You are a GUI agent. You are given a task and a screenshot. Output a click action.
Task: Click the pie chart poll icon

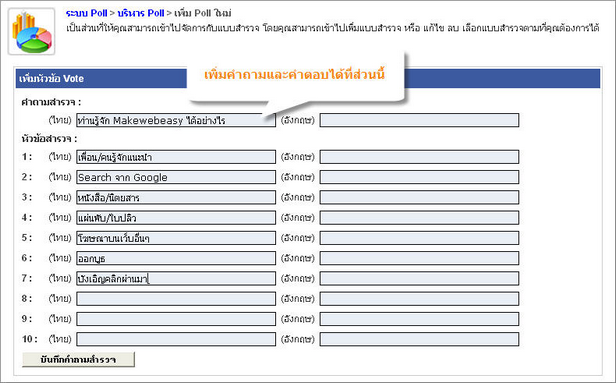[x=31, y=31]
